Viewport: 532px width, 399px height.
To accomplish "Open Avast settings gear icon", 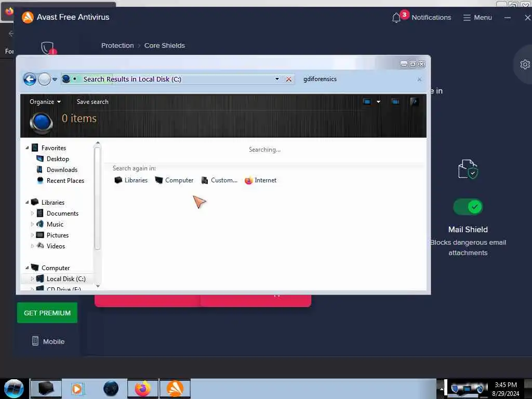I will (x=525, y=64).
